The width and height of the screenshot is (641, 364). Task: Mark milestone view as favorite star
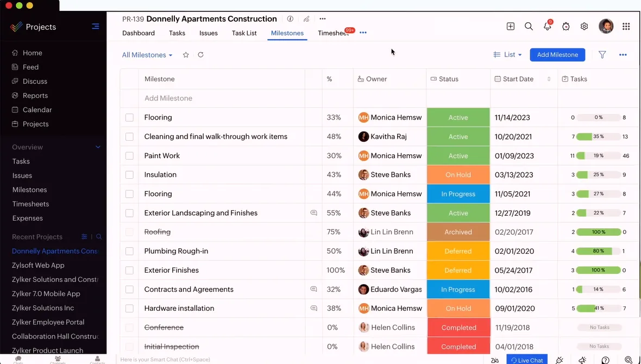point(186,55)
